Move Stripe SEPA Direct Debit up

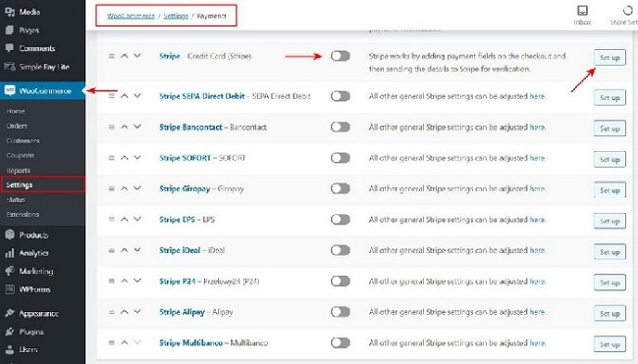125,96
